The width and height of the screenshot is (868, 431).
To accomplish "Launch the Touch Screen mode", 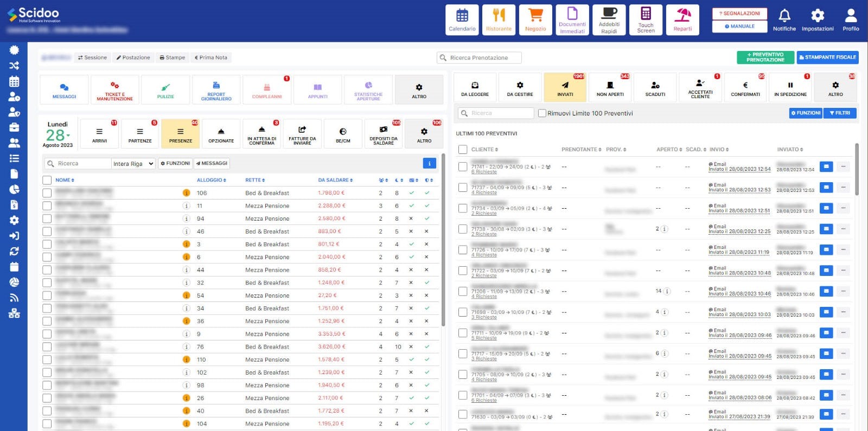I will point(646,20).
